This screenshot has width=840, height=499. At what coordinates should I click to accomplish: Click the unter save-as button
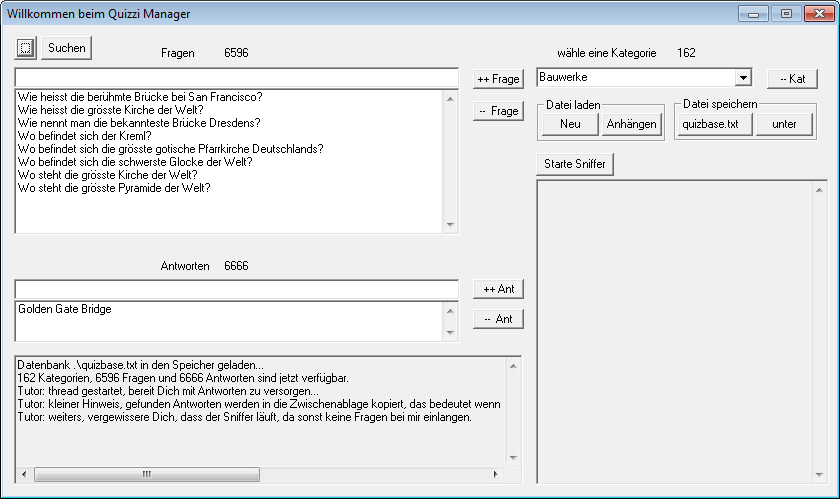point(783,124)
